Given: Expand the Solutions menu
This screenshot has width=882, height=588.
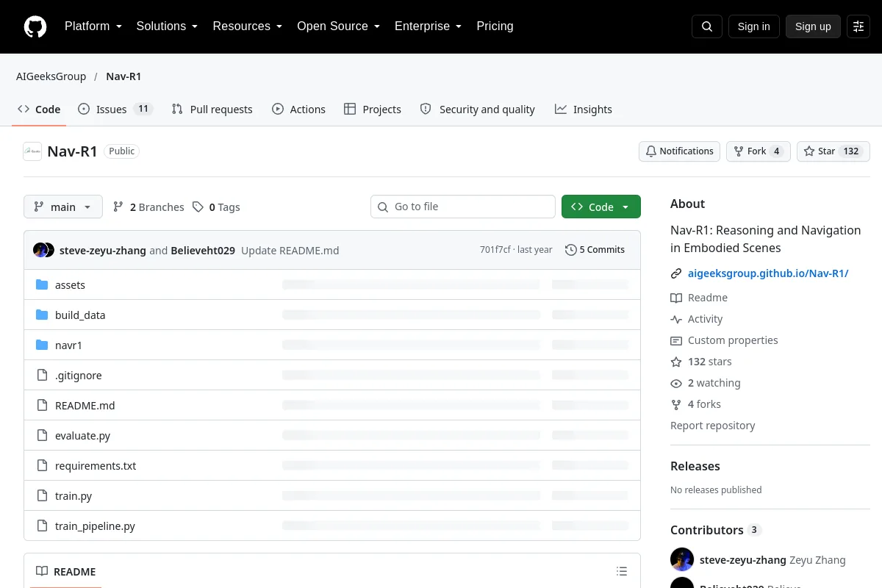Looking at the screenshot, I should [167, 26].
